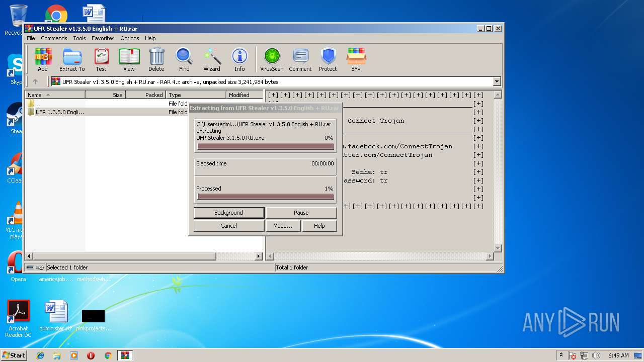644x362 pixels.
Task: Click the comment pane horizontal scrollbar
Action: (380, 256)
